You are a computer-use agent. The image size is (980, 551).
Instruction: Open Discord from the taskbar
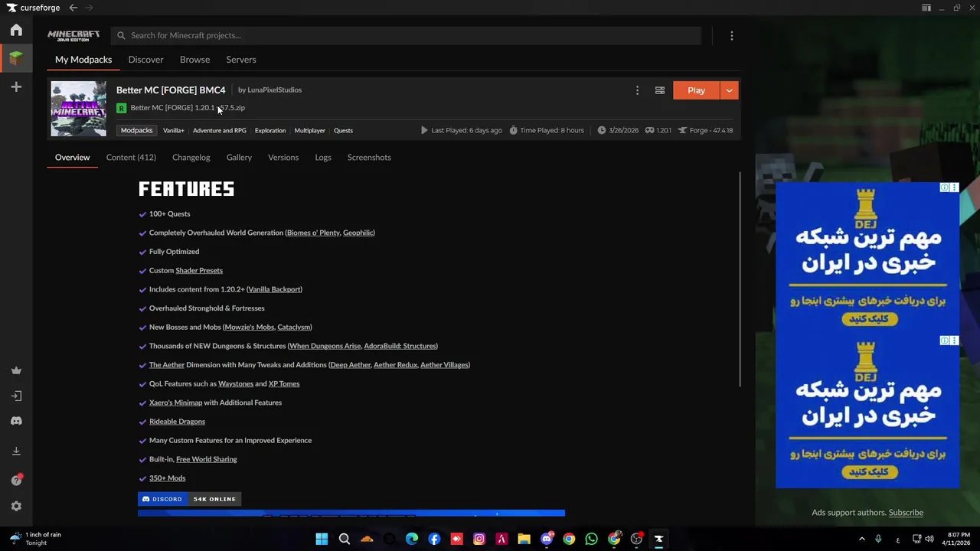(x=547, y=539)
